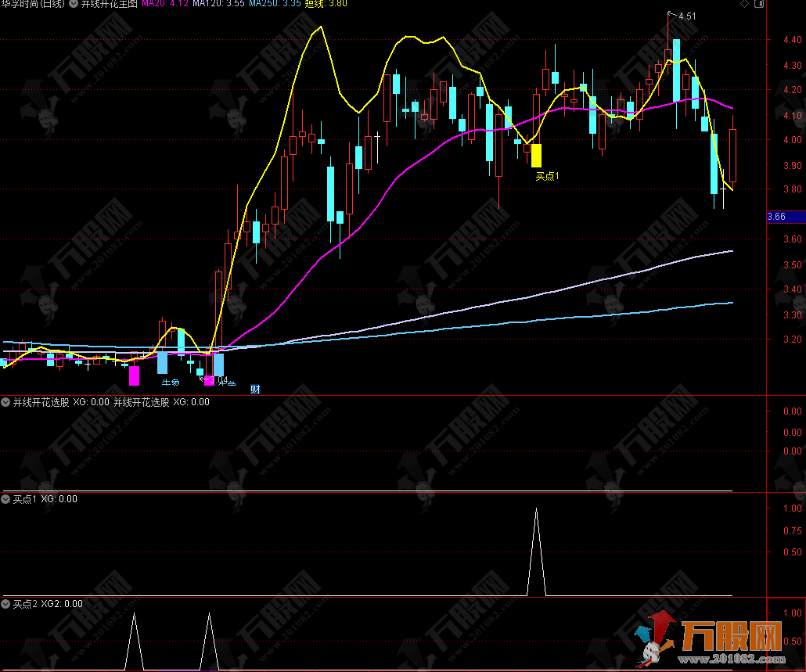Viewport: 806px width, 672px height.
Task: Click the 4.51 high price label
Action: pos(687,16)
